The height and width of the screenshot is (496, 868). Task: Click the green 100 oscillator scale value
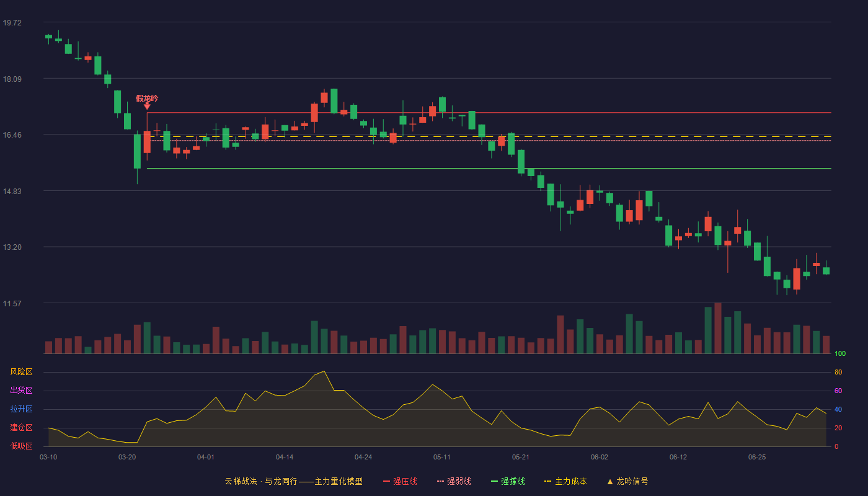[x=840, y=354]
